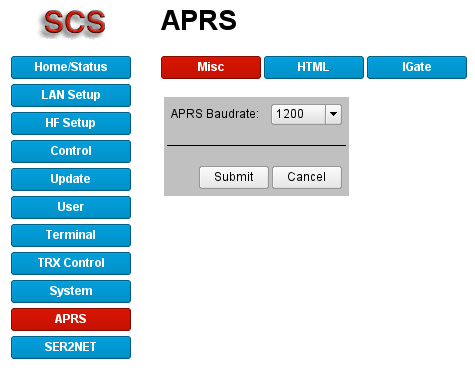The width and height of the screenshot is (475, 370).
Task: Go to User settings
Action: 71,207
